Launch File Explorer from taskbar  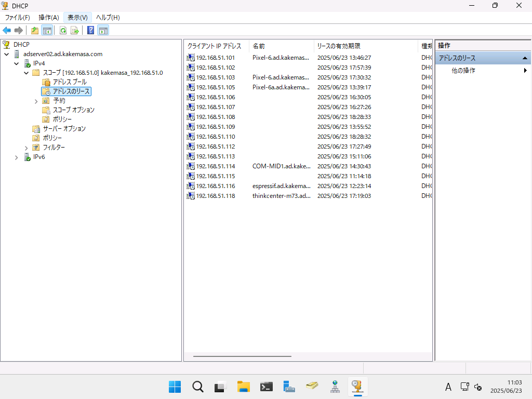244,387
